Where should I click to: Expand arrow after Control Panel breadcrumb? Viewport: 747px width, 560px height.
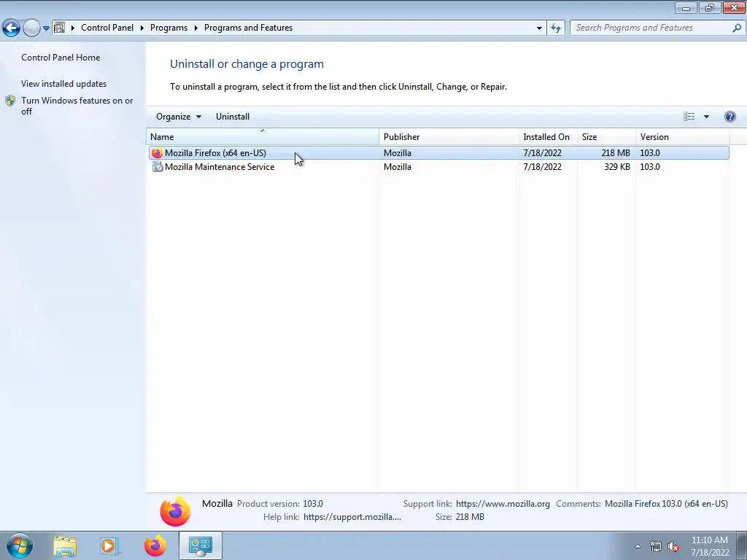142,28
